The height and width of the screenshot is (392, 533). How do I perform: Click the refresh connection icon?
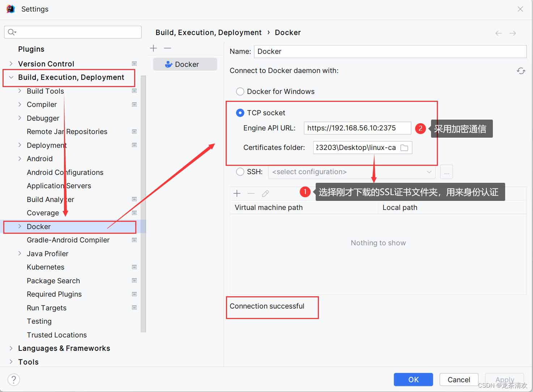point(521,71)
